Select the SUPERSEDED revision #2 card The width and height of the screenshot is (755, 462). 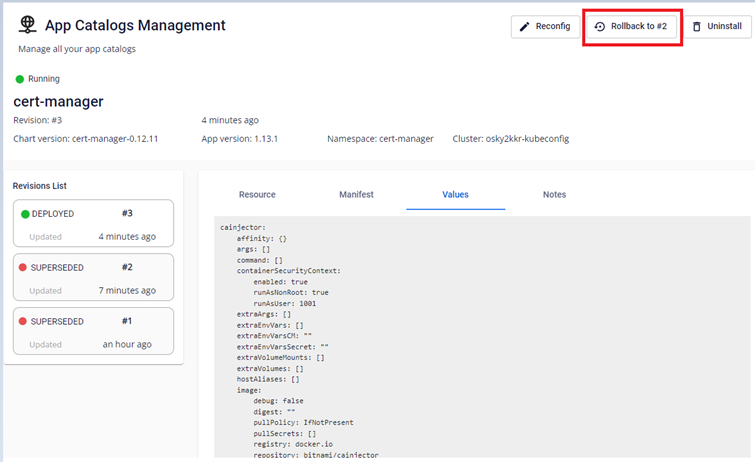(x=94, y=278)
